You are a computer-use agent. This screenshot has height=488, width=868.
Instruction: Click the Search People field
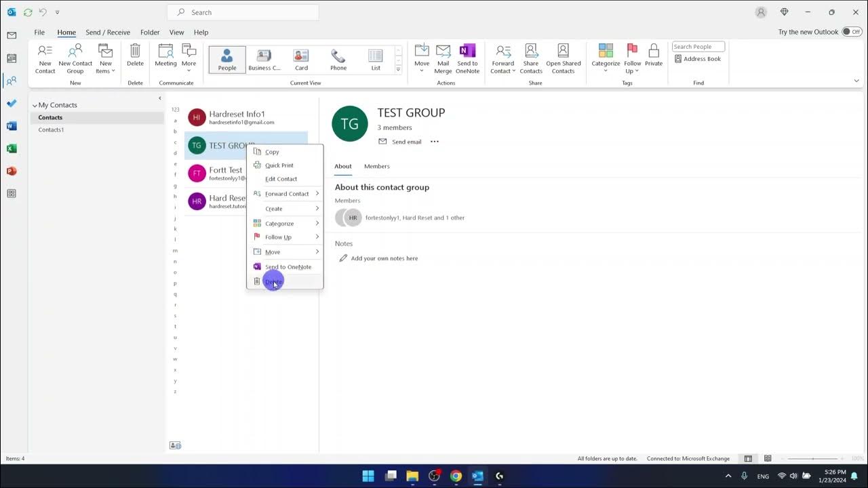point(698,46)
